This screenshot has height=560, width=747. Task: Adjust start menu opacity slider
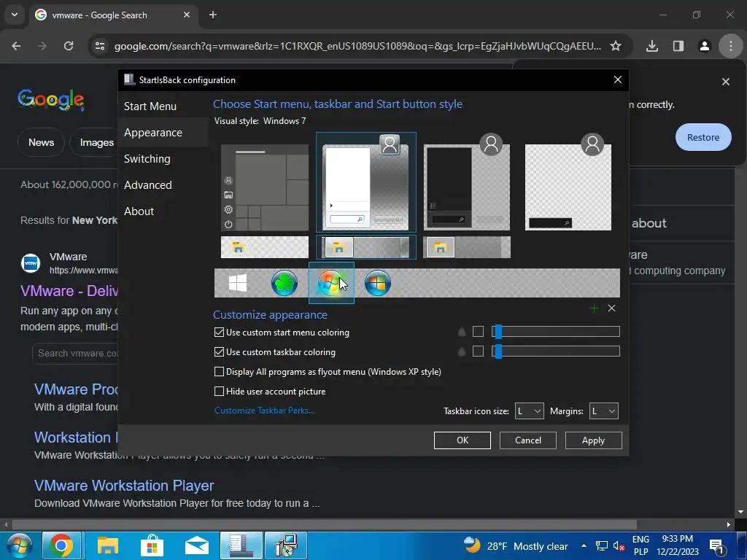click(x=556, y=332)
